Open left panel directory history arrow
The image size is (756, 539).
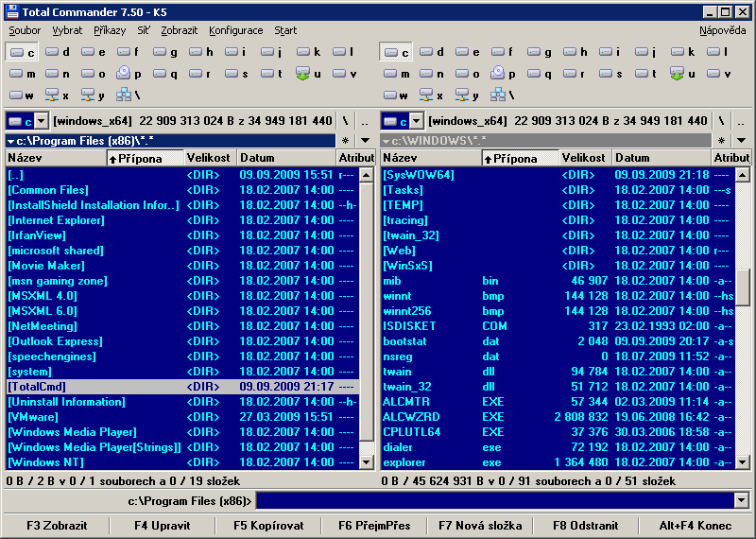pyautogui.click(x=366, y=141)
